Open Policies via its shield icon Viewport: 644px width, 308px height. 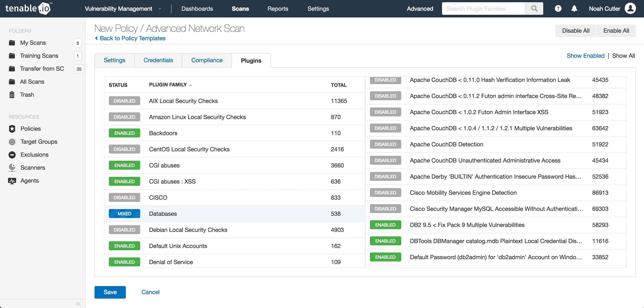point(12,129)
